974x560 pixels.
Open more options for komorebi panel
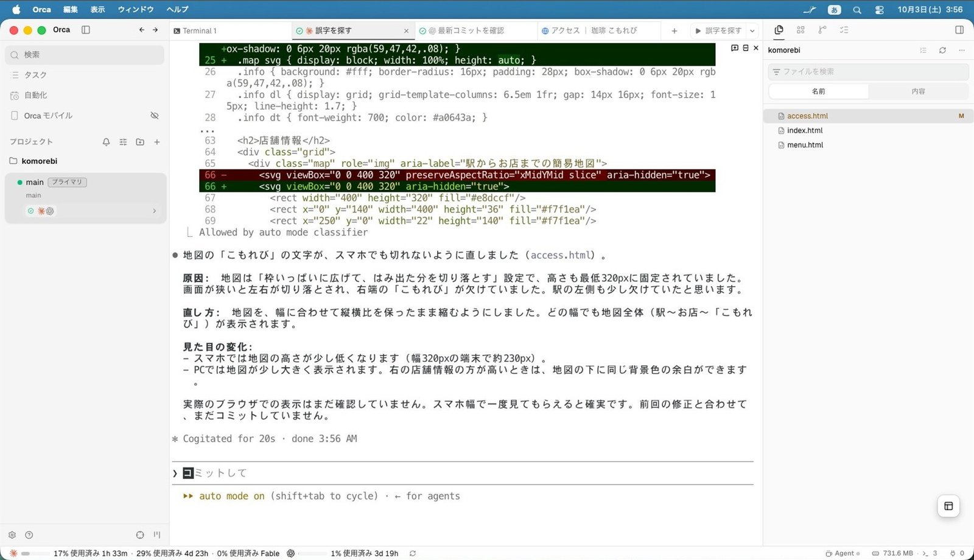pyautogui.click(x=962, y=51)
